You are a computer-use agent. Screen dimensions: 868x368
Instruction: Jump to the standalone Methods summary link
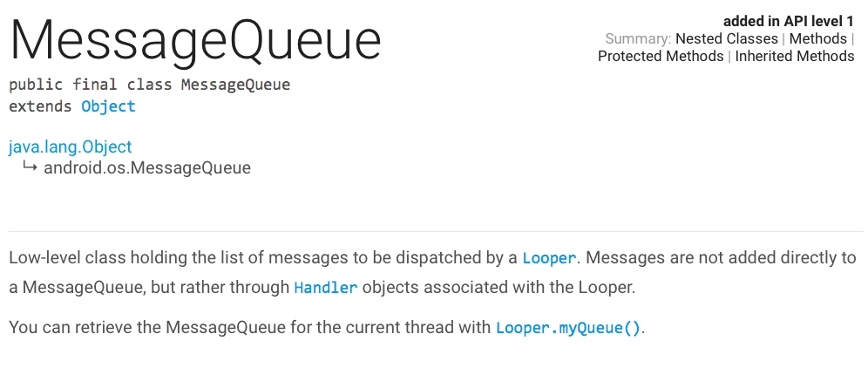pyautogui.click(x=817, y=38)
